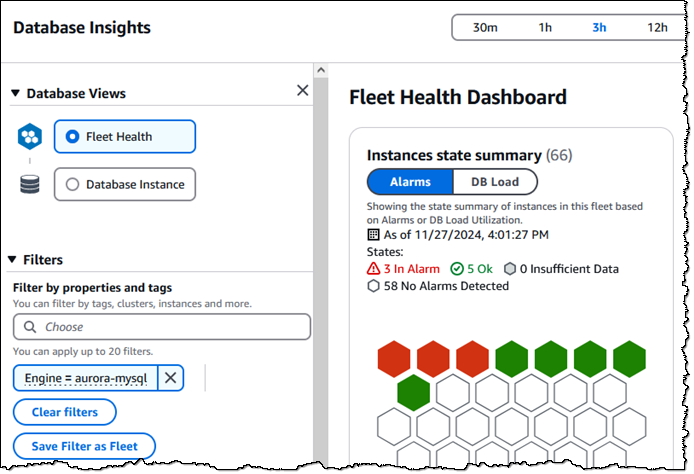The image size is (694, 474).
Task: Click the Database Instance cylinder icon
Action: (x=30, y=184)
